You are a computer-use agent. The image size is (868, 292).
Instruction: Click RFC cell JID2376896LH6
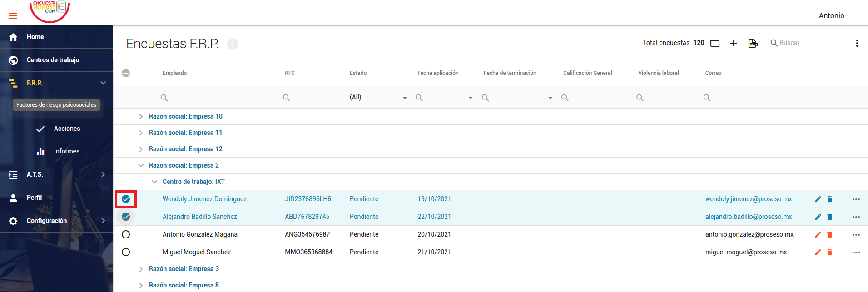click(308, 199)
